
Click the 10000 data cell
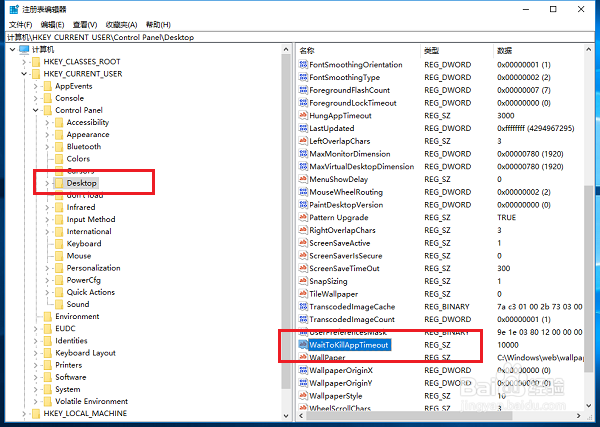coord(508,345)
